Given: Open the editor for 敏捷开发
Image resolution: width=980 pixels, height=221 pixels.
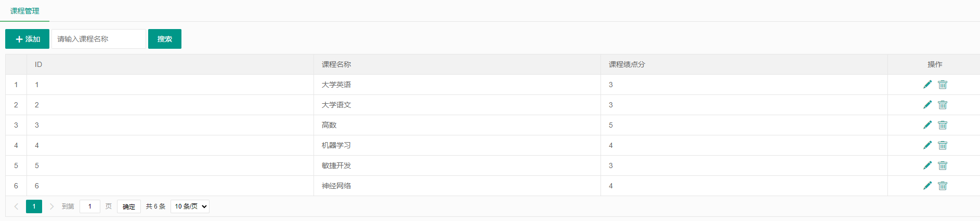Looking at the screenshot, I should (x=927, y=165).
